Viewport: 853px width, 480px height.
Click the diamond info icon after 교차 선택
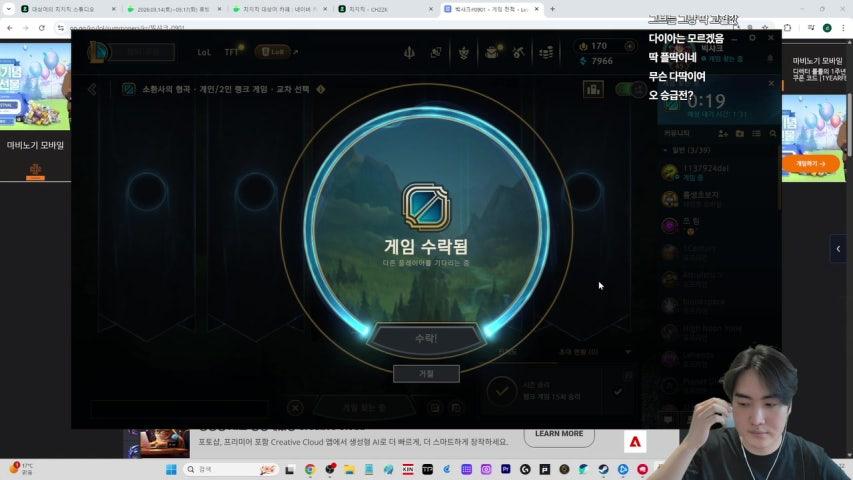pos(321,89)
